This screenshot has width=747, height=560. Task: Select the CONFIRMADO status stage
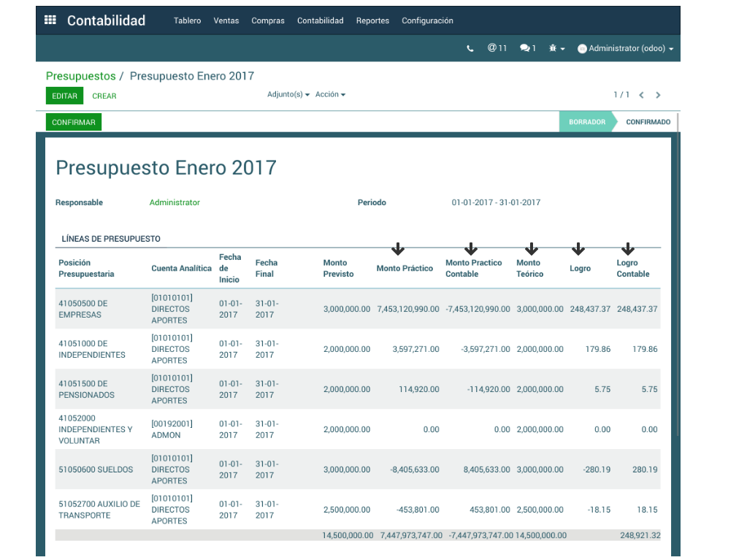tap(648, 122)
